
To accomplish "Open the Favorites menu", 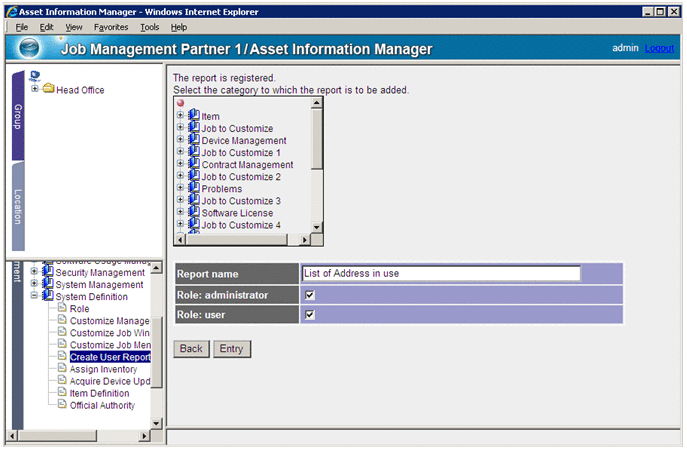I will pos(111,27).
